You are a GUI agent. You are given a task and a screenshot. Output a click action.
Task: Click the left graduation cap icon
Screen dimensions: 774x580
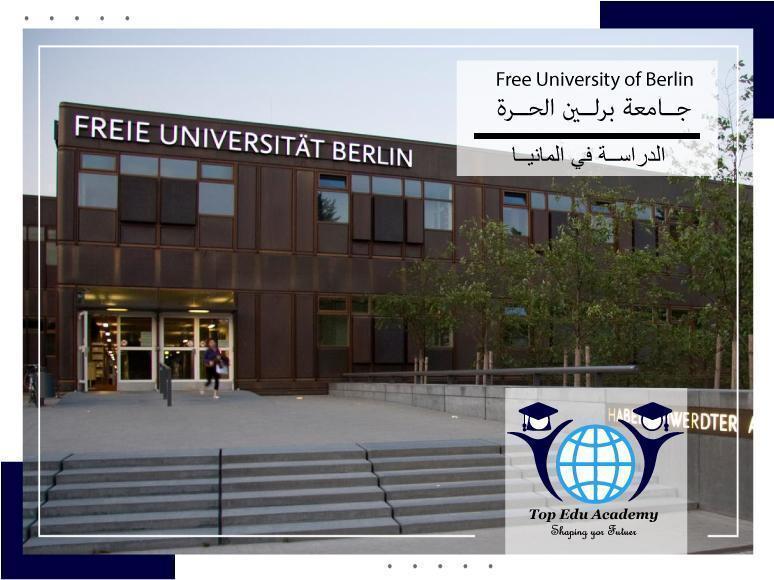tap(538, 417)
